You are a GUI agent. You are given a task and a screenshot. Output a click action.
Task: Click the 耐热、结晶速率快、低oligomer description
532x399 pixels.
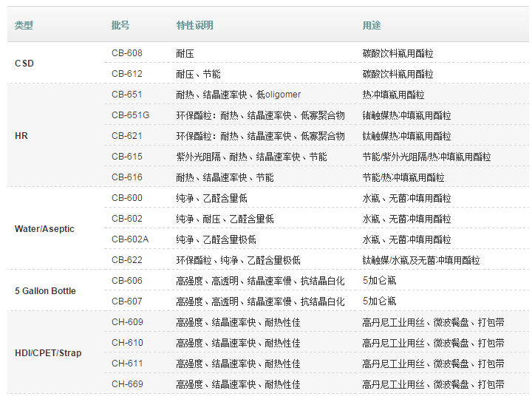click(238, 95)
